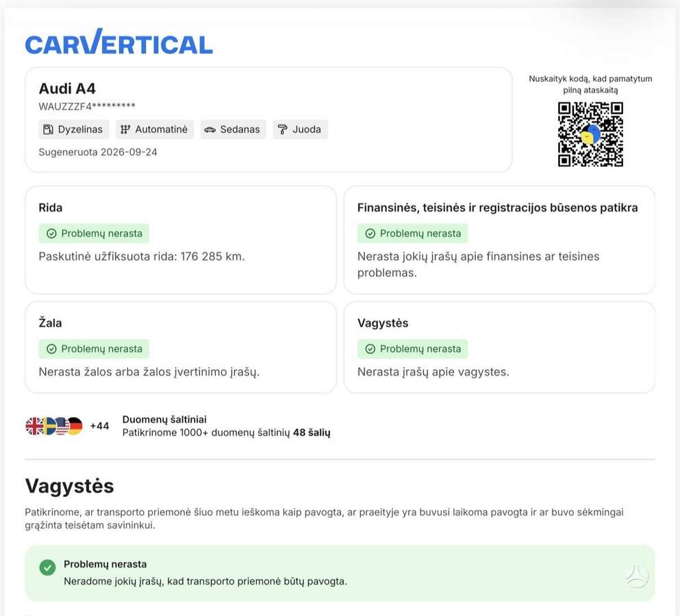The image size is (680, 616).
Task: Click the Problemų nerasta badge under Žala
Action: (94, 349)
